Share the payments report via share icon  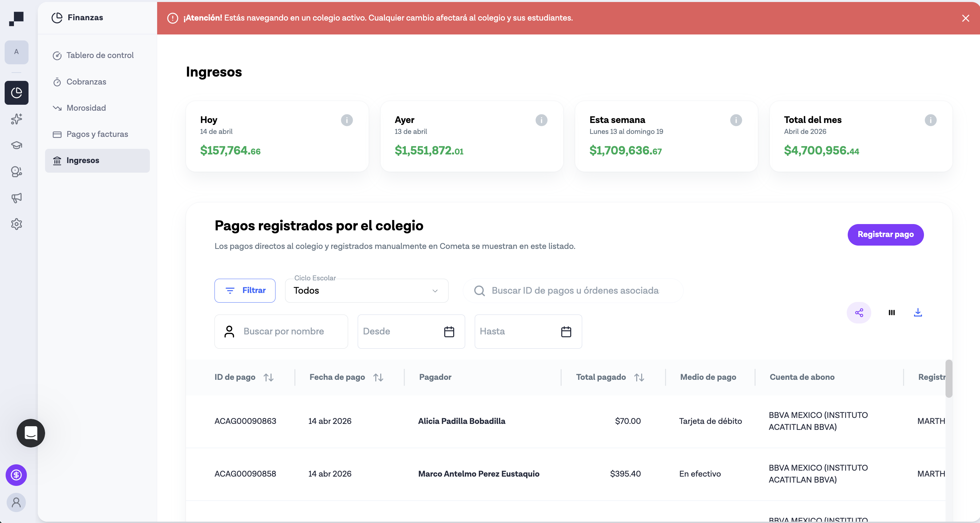pyautogui.click(x=859, y=313)
